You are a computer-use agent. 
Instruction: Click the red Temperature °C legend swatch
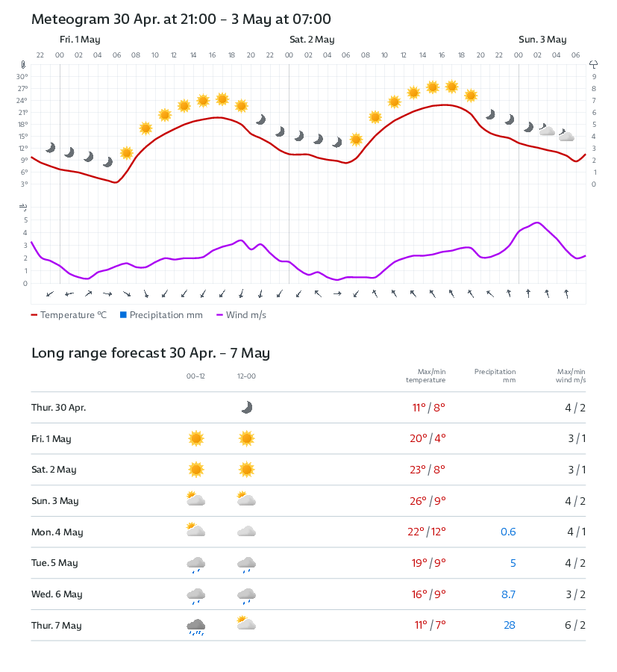(x=34, y=315)
